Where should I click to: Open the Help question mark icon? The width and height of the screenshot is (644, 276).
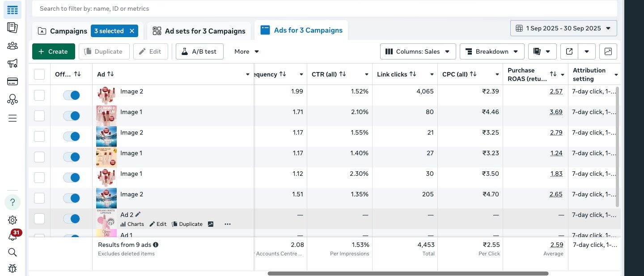12,202
